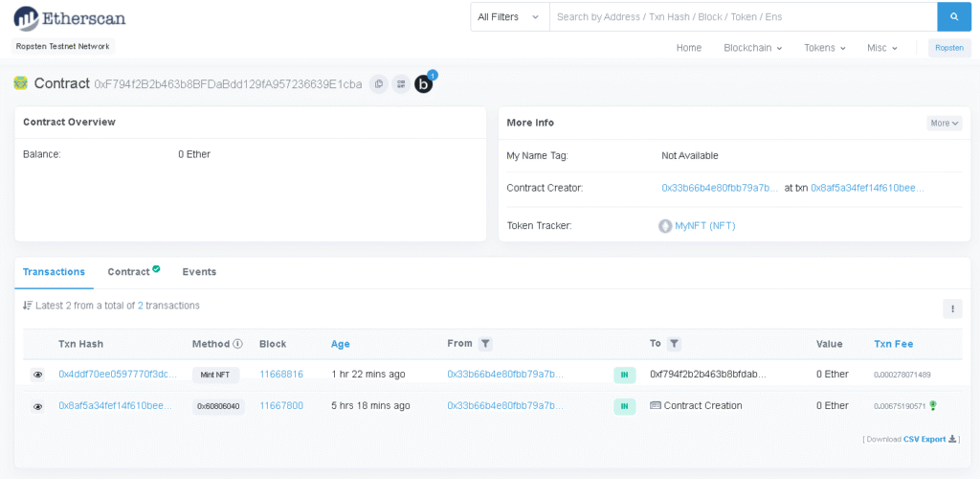980x479 pixels.
Task: Expand the Tokens menu
Action: [824, 48]
